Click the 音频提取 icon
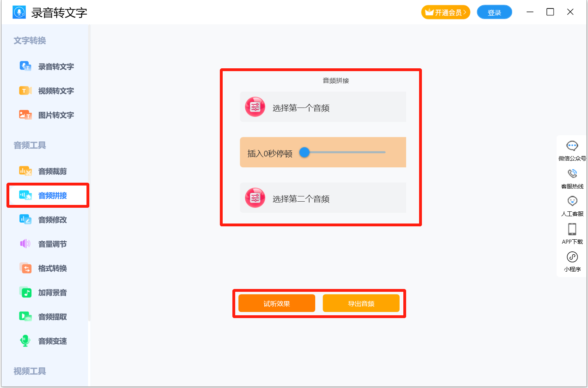This screenshot has height=388, width=588. pos(25,316)
